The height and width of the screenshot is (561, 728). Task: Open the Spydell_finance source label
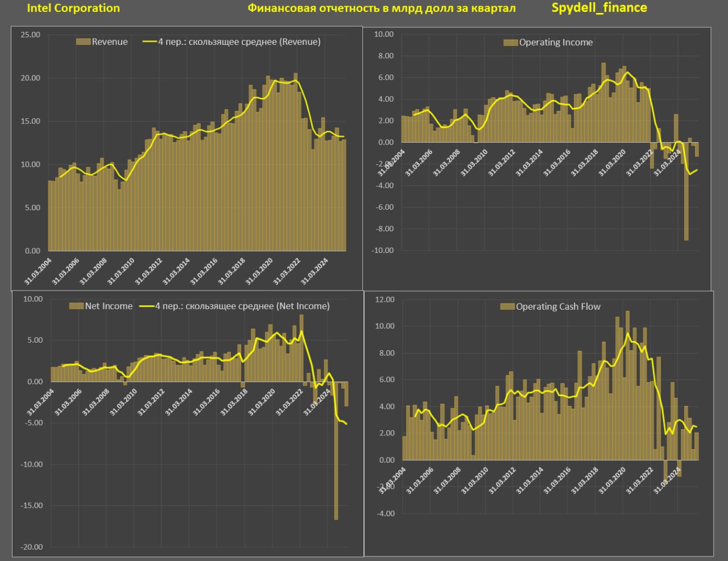click(599, 8)
